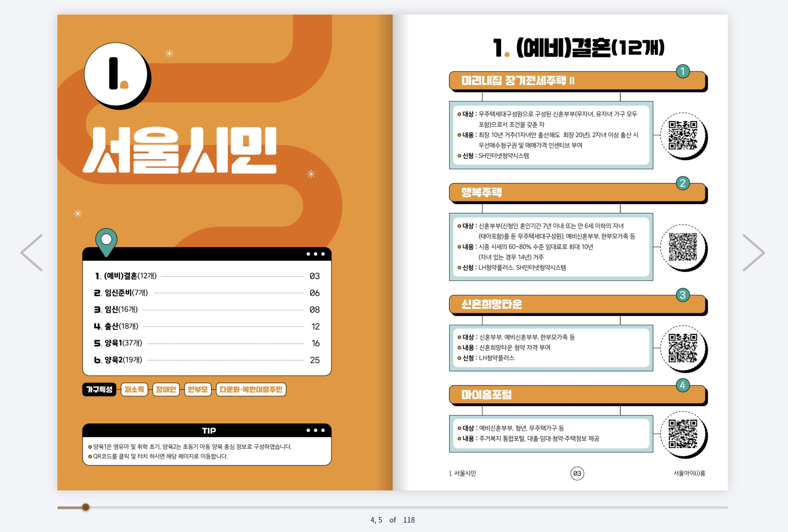
Task: Click the numbered badge 3 on 신혼희망타운 banner
Action: [x=683, y=295]
